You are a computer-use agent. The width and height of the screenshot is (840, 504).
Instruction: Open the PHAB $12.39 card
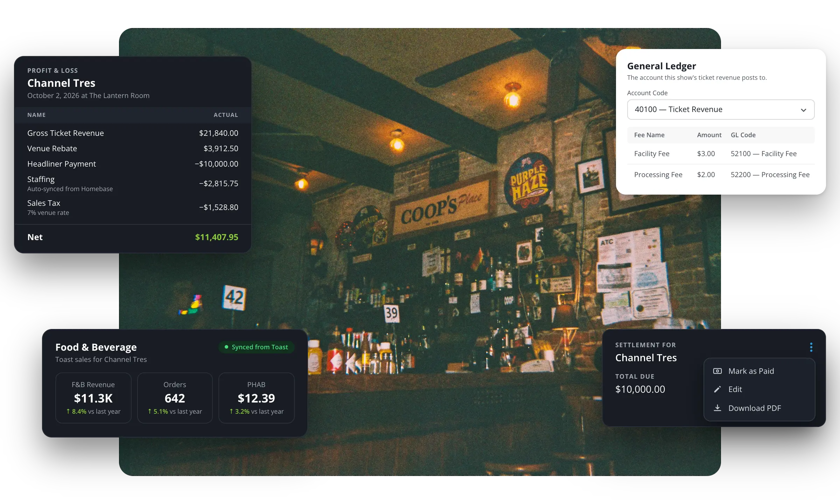[x=257, y=398]
